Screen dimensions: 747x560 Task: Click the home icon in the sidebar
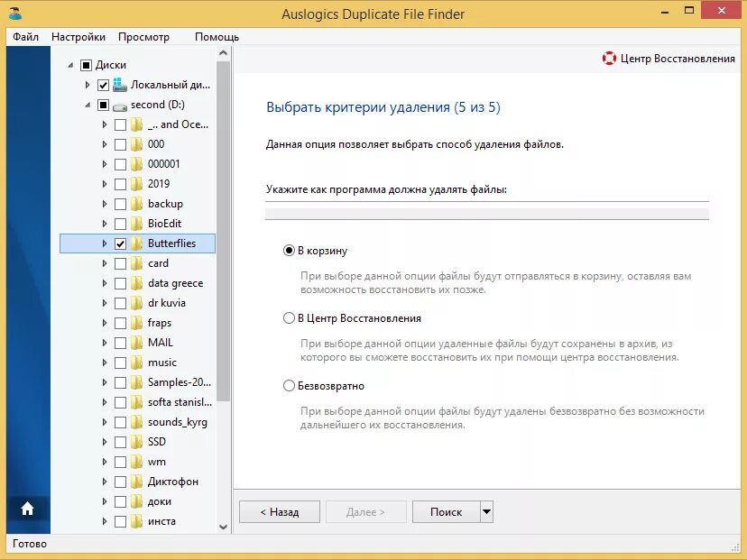pos(27,509)
